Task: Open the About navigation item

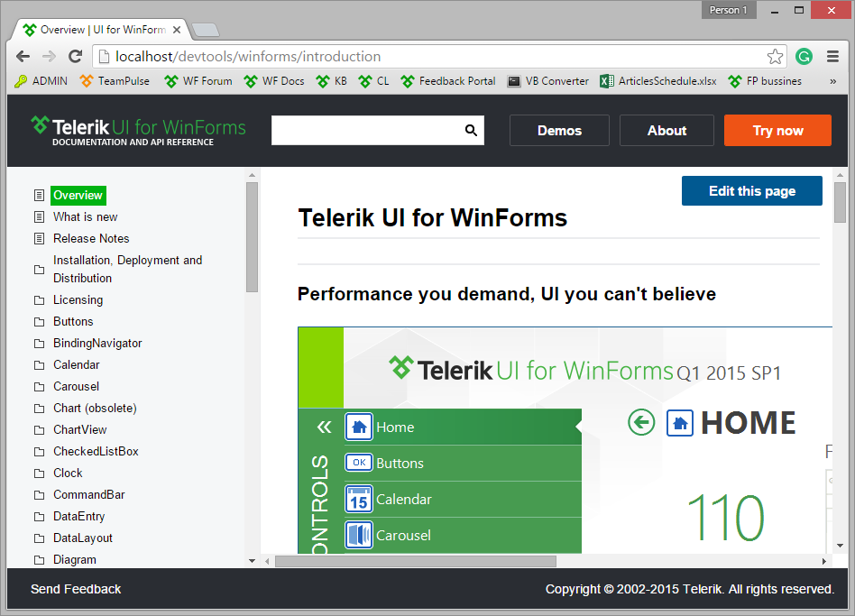Action: click(x=667, y=131)
